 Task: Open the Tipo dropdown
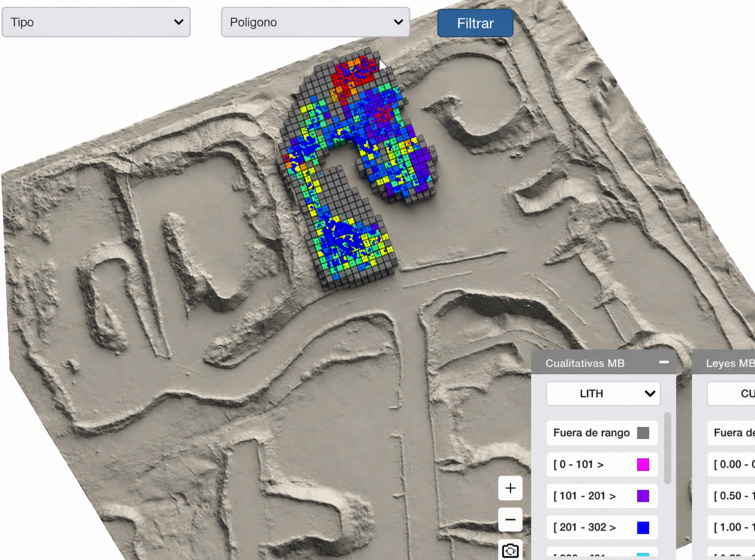point(96,22)
